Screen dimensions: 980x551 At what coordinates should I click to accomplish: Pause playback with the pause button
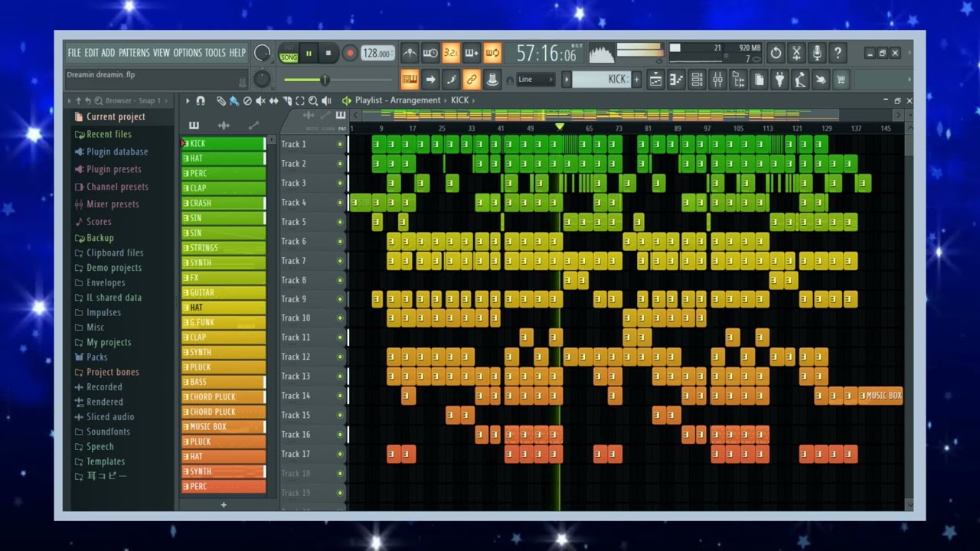pyautogui.click(x=309, y=53)
